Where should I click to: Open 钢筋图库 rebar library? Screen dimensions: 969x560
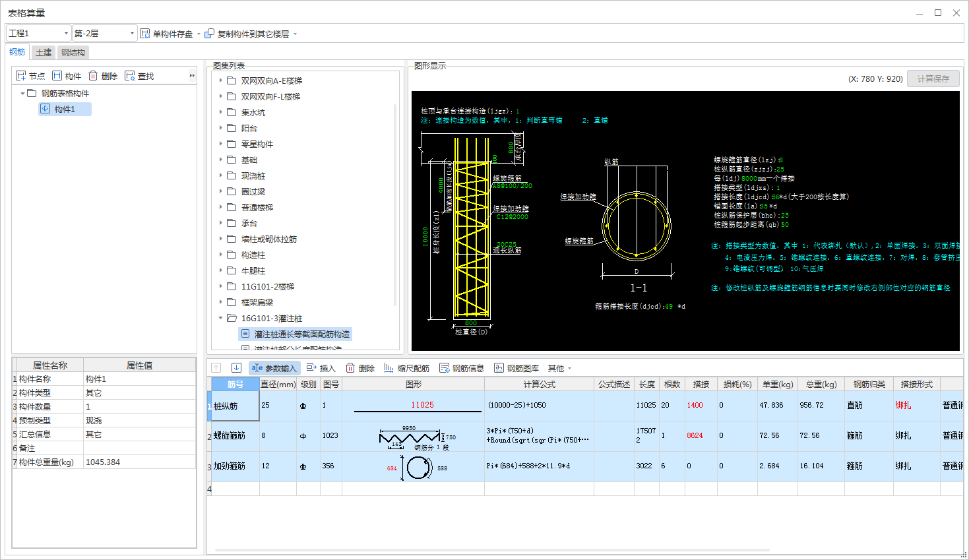click(x=516, y=368)
